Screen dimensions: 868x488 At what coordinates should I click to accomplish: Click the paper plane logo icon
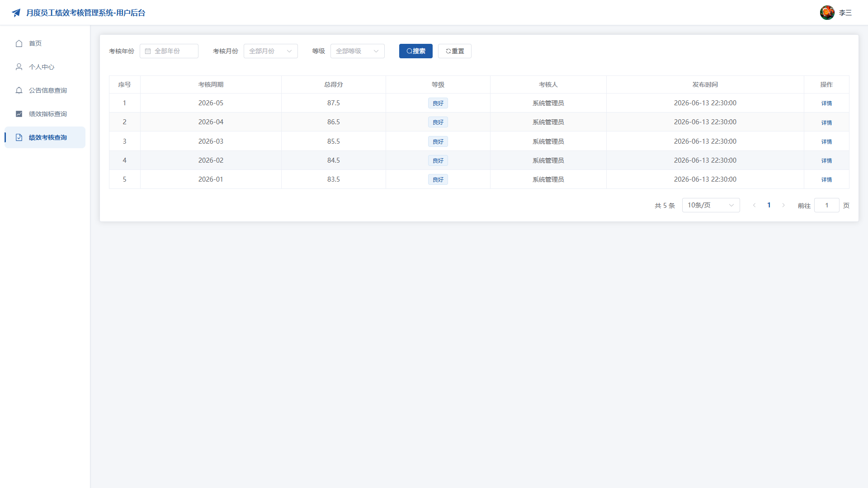coord(16,13)
